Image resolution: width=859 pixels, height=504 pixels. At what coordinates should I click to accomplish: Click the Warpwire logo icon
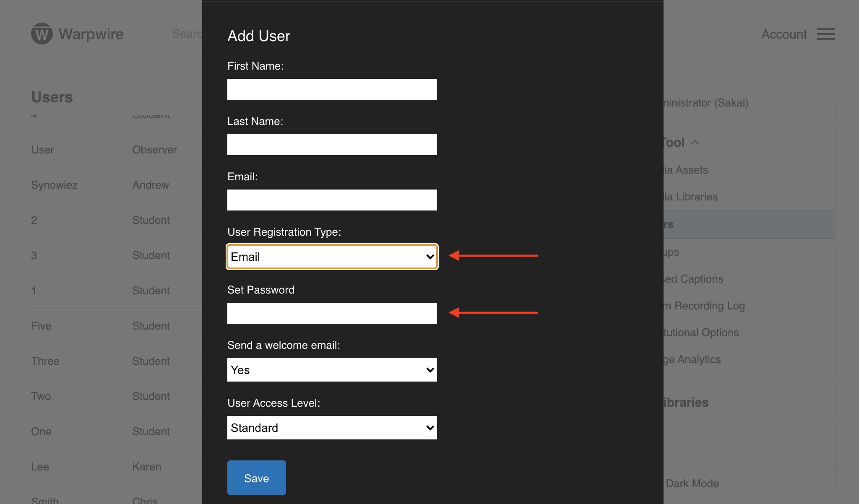pos(42,34)
